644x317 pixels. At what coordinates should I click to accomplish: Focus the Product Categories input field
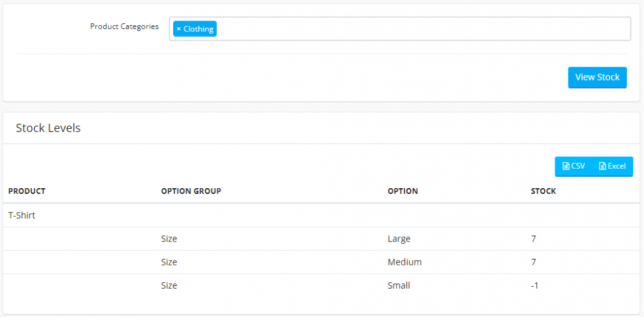(419, 29)
